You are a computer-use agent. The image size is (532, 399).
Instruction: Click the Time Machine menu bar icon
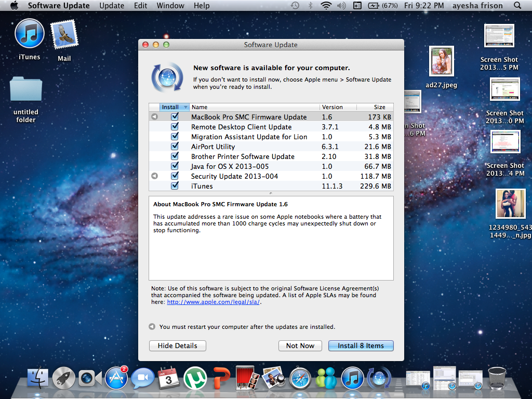pyautogui.click(x=295, y=5)
